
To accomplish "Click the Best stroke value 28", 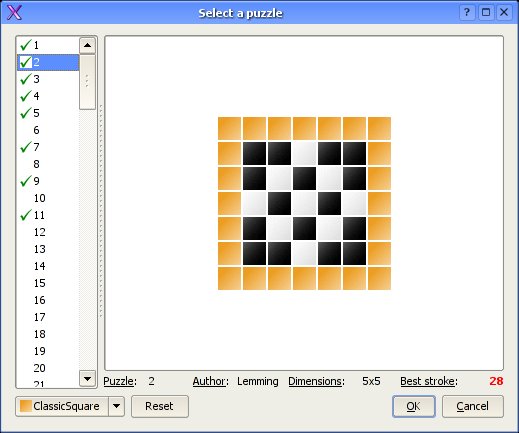I will [x=496, y=381].
